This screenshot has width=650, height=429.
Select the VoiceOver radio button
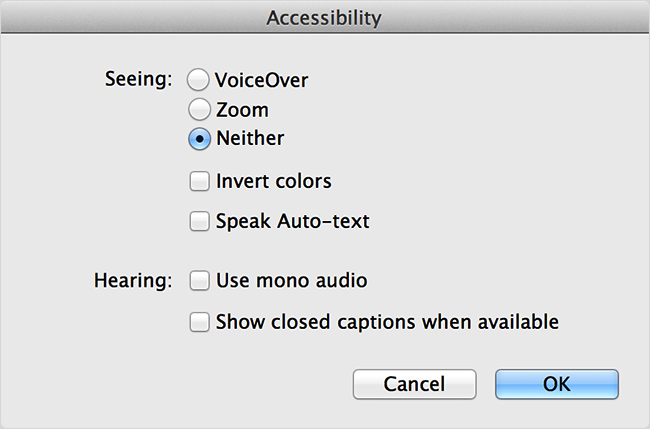[x=199, y=80]
